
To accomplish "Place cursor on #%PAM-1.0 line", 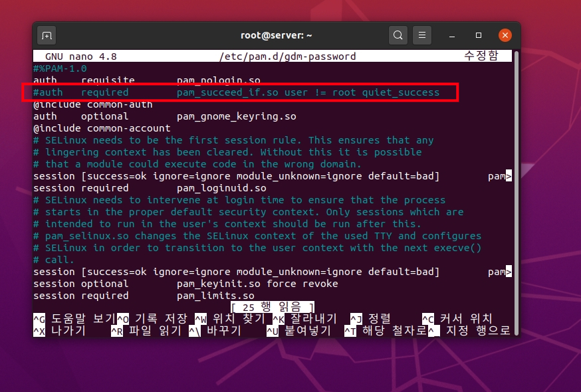I will pos(60,68).
